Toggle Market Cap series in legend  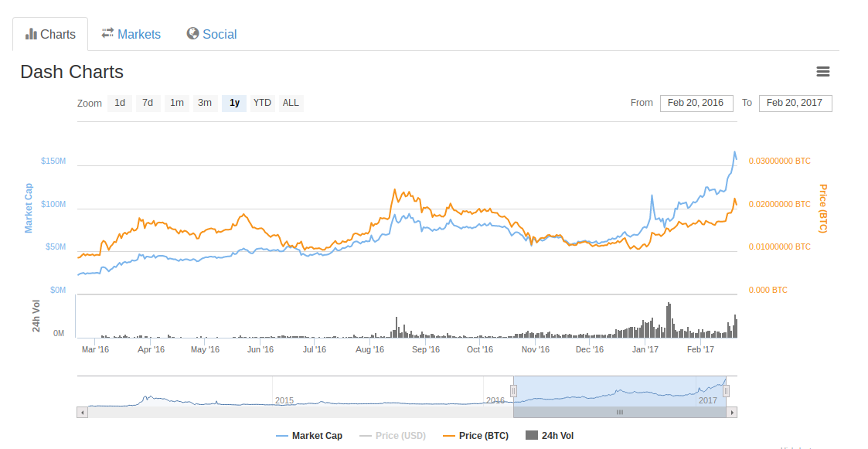click(x=309, y=436)
